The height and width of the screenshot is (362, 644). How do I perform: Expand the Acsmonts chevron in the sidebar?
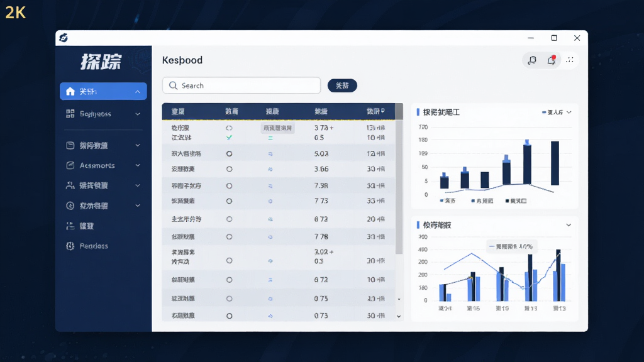click(x=138, y=165)
